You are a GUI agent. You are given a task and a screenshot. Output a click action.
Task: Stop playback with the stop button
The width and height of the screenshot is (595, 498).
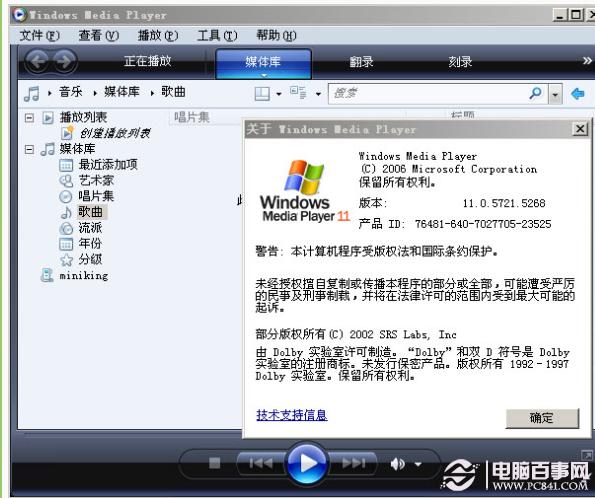click(214, 463)
